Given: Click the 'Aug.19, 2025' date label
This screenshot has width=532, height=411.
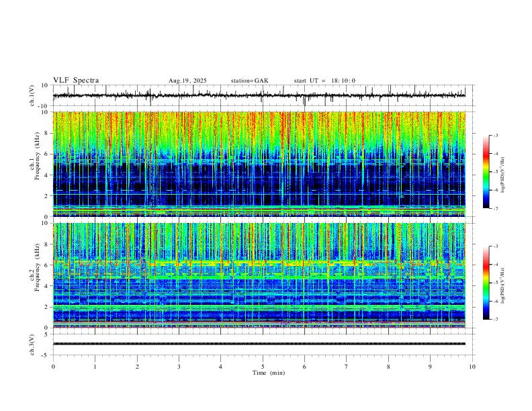Looking at the screenshot, I should 187,81.
